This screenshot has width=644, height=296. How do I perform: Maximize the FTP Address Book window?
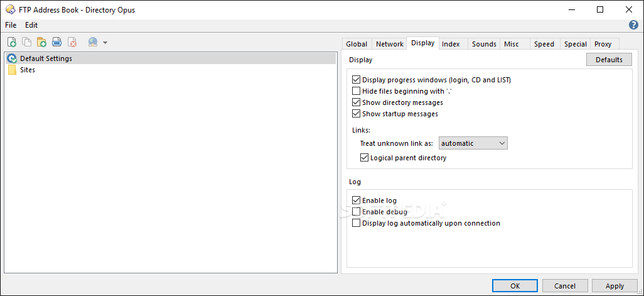600,10
